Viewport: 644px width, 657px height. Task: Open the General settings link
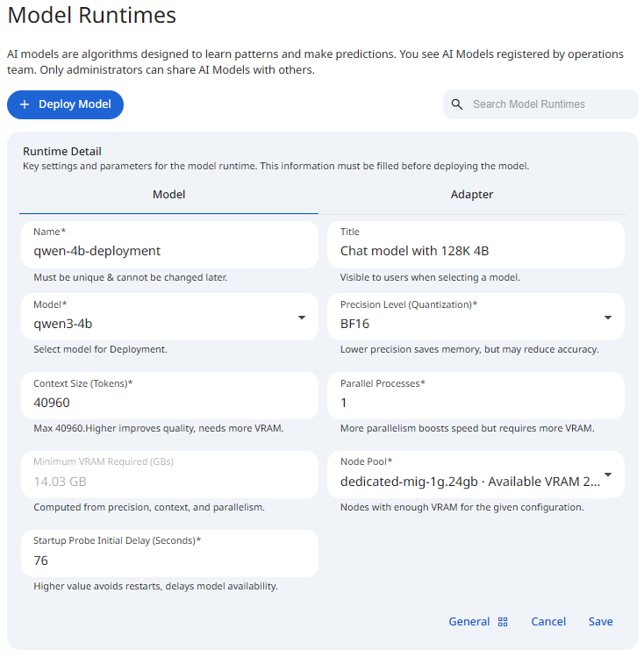point(469,622)
